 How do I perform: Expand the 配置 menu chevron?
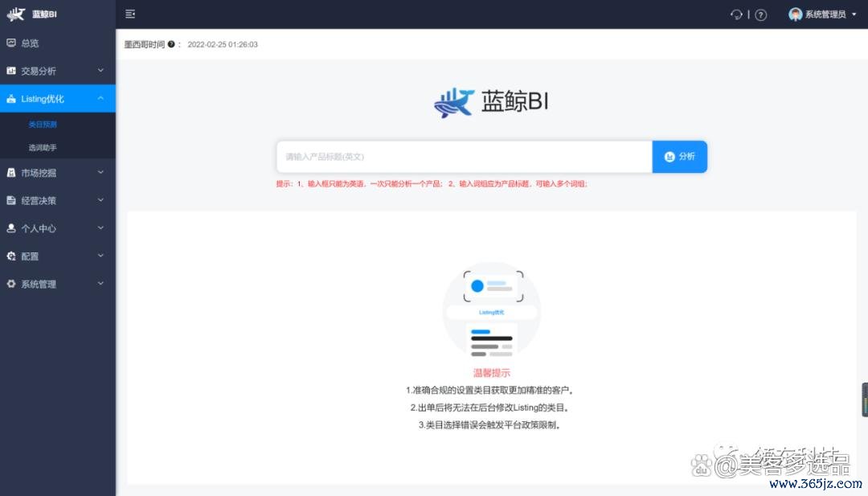pyautogui.click(x=100, y=255)
